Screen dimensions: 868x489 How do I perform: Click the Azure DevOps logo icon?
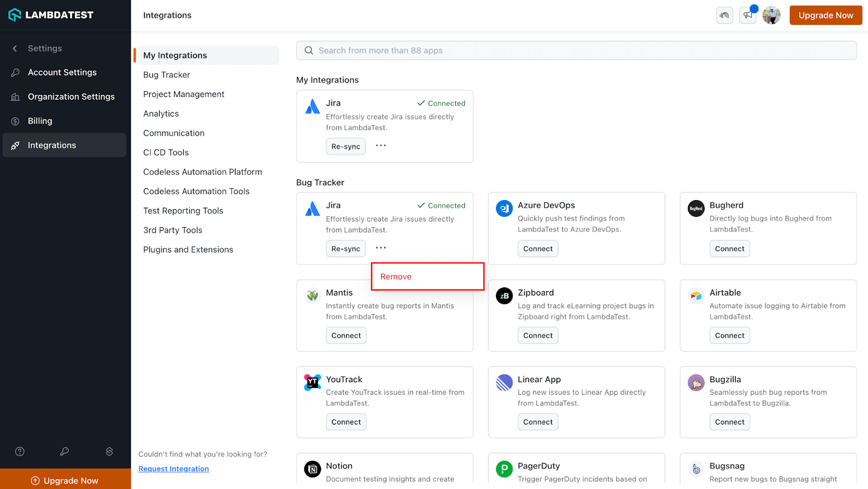[504, 208]
